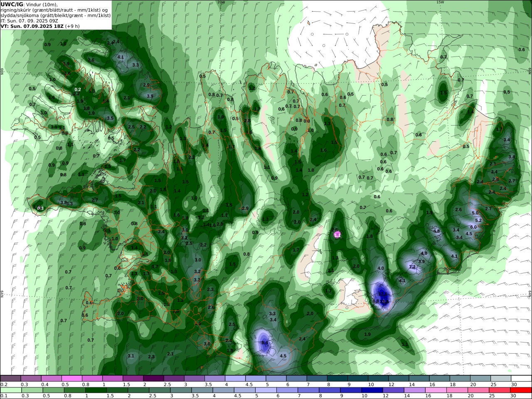Screen dimensions: 532x399
Task: Click the 20W longitude label
Action: point(221,2)
